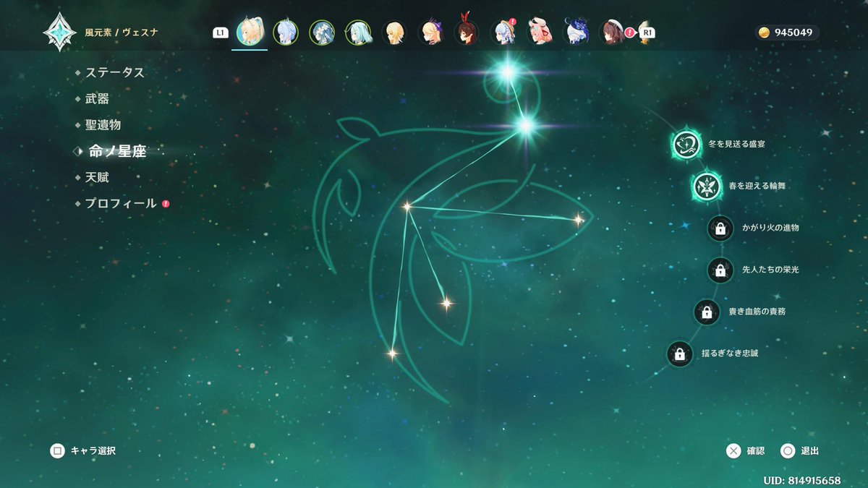
Task: Select the blonde character with purple bow
Action: [x=430, y=32]
